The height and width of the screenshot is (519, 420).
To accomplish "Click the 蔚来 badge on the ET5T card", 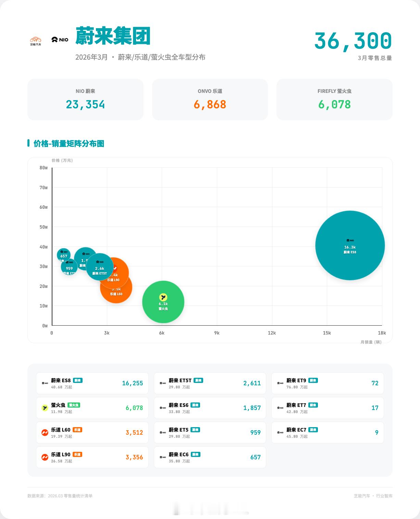I will [x=199, y=381].
